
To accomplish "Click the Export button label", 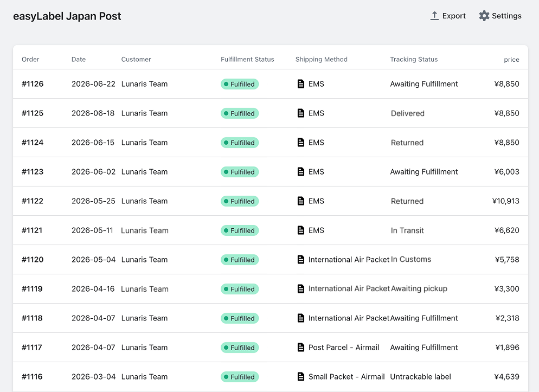I will coord(454,16).
